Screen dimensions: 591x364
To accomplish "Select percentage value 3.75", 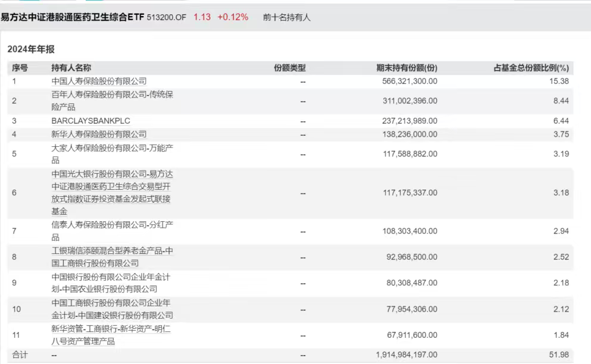I will click(x=561, y=134).
